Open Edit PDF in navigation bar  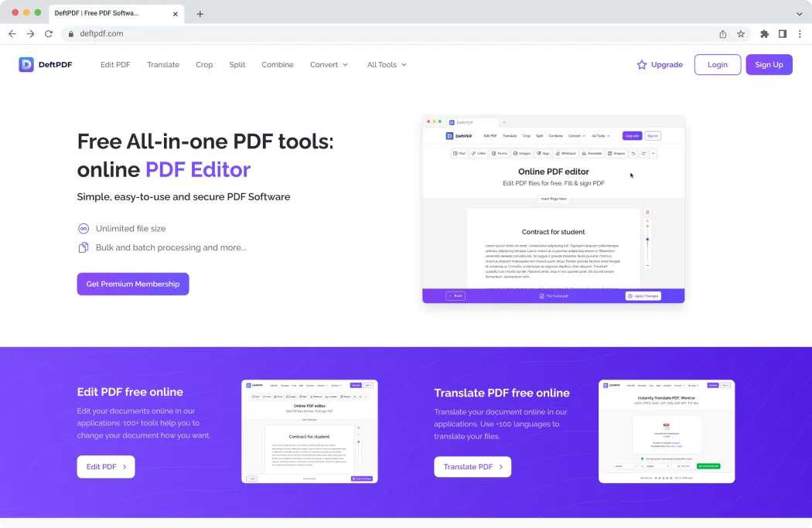(115, 65)
